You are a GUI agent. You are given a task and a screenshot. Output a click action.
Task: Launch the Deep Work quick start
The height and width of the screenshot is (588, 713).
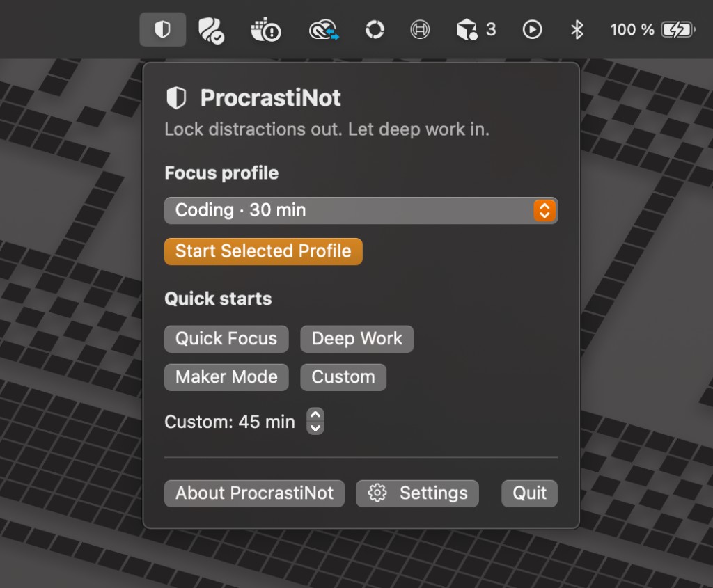[x=356, y=339]
